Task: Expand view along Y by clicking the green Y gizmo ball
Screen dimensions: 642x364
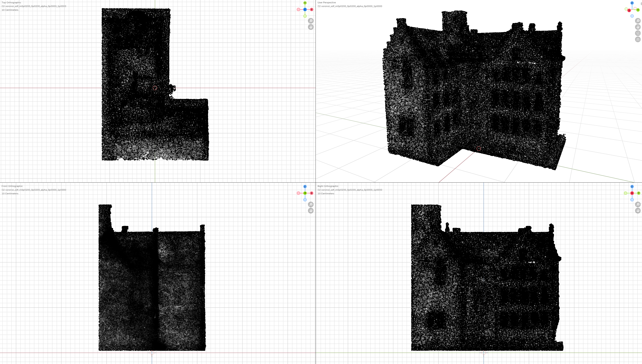Action: [x=305, y=3]
